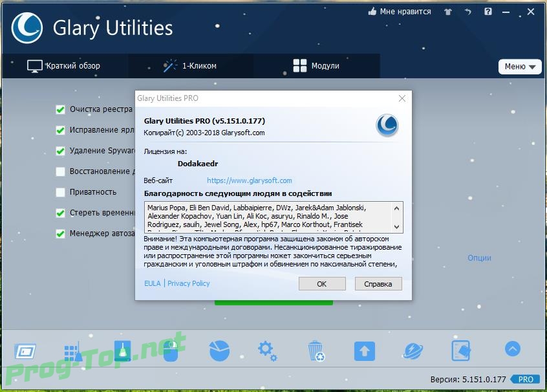
Task: Click the thumbs-up 'Мне нравится' icon
Action: (372, 12)
